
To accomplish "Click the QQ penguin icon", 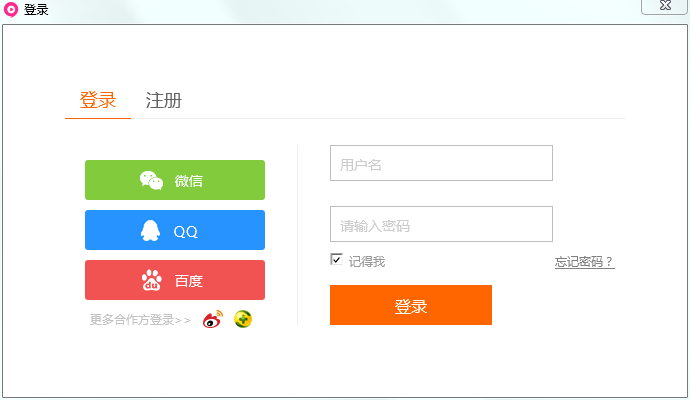I will (x=151, y=231).
